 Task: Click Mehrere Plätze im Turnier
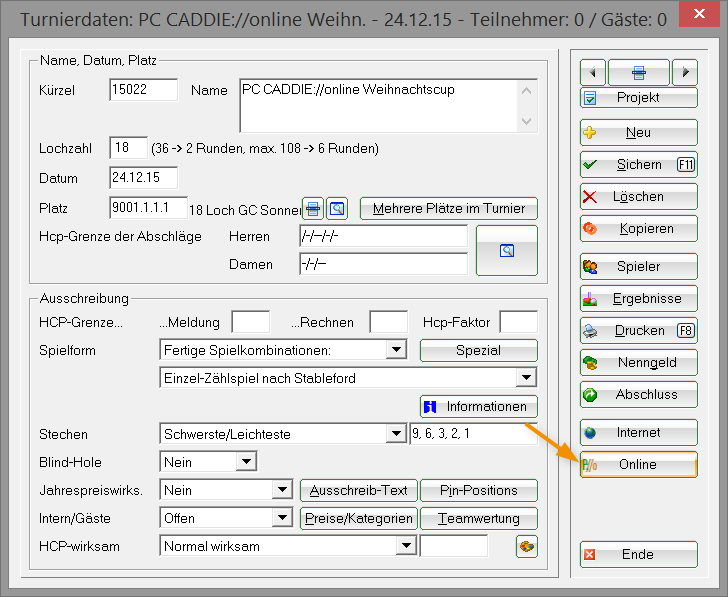[448, 208]
